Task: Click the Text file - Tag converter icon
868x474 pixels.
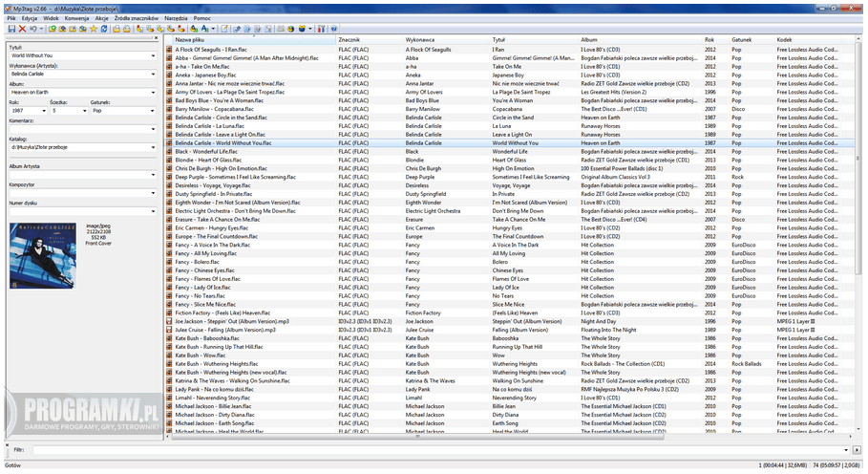Action: point(171,29)
